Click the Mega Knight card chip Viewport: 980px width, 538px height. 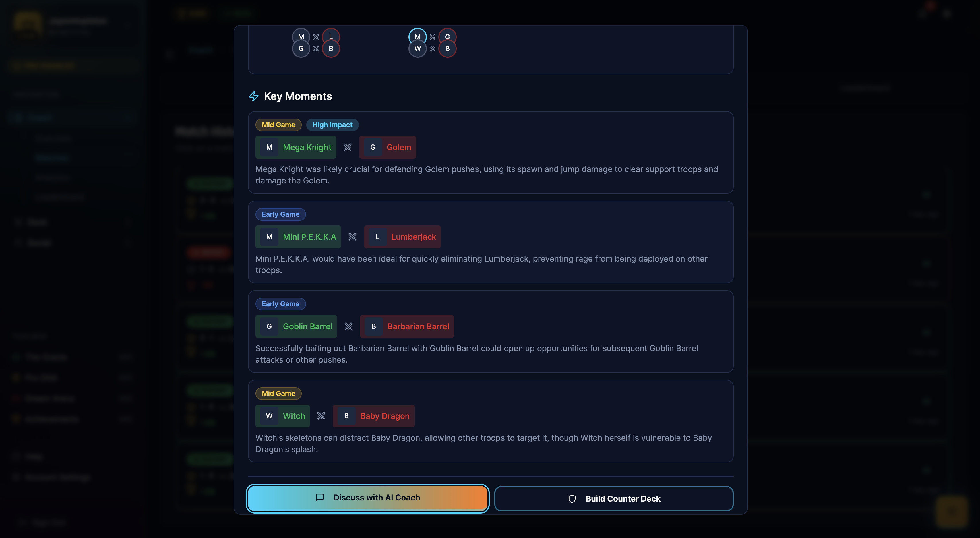tap(296, 147)
